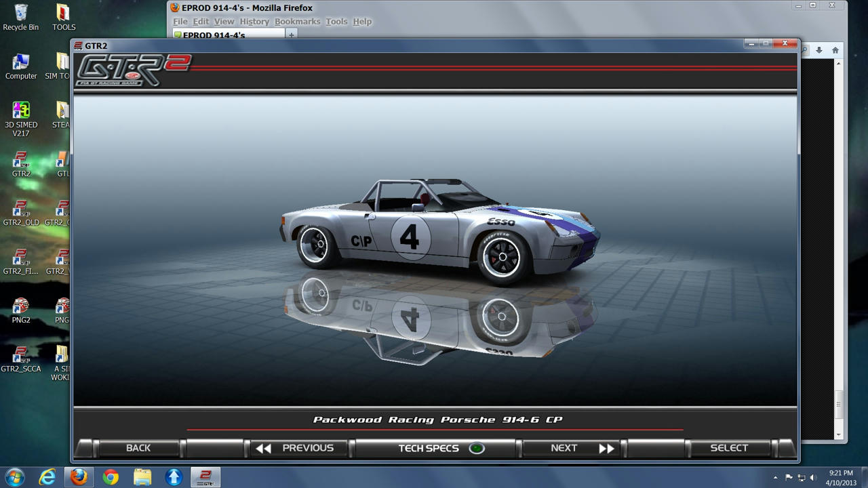Select the EPROD 914-4's Firefox tab

coord(227,35)
